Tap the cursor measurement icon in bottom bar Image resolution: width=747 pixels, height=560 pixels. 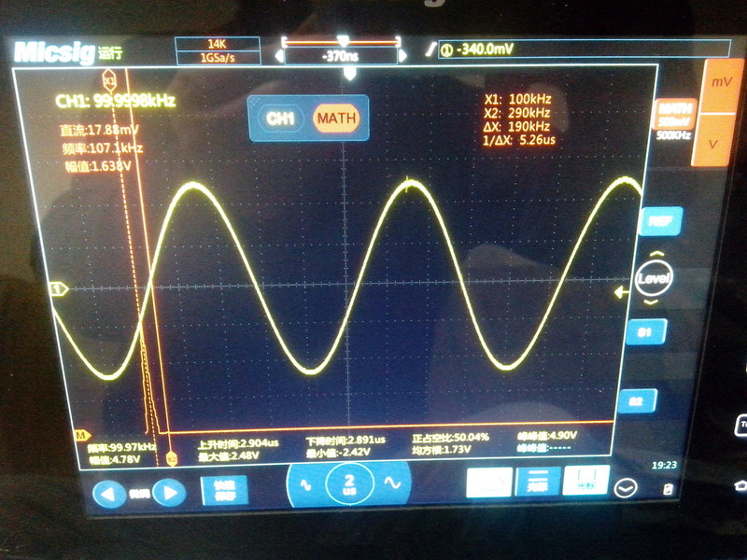click(585, 481)
